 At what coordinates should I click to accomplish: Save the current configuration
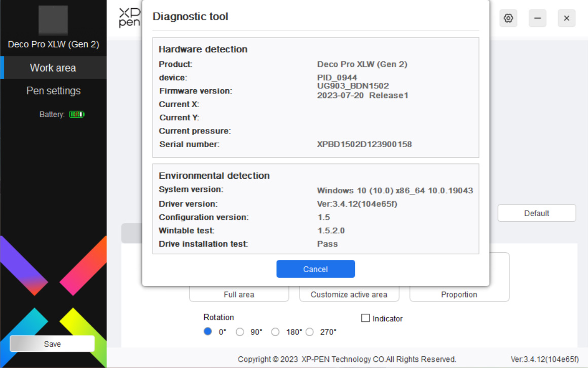pos(52,344)
